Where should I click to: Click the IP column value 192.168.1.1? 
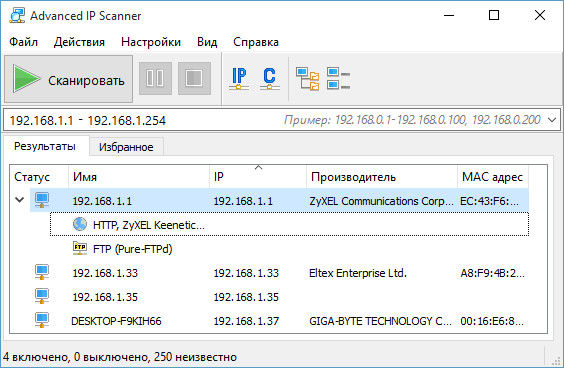(243, 201)
